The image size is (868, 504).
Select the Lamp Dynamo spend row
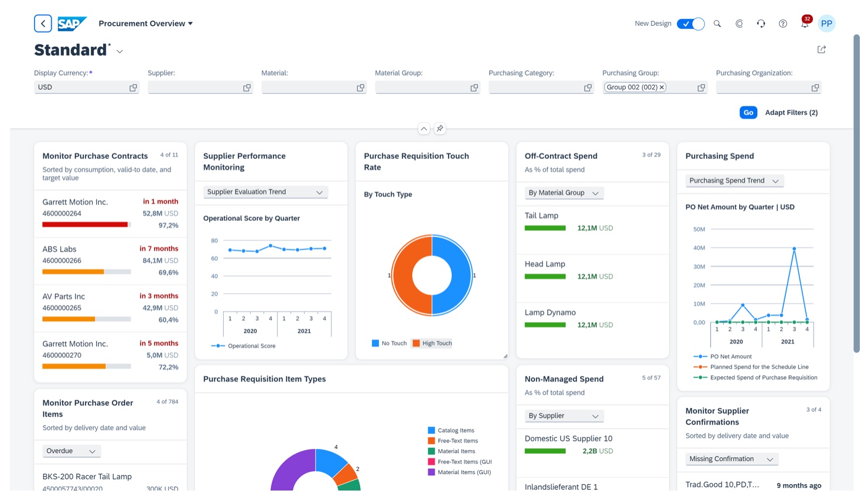(592, 326)
